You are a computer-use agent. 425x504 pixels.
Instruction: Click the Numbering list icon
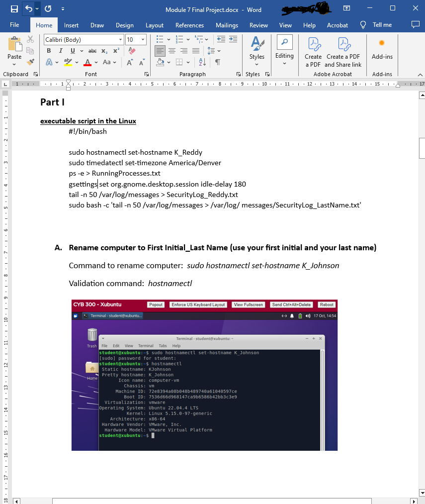(179, 39)
